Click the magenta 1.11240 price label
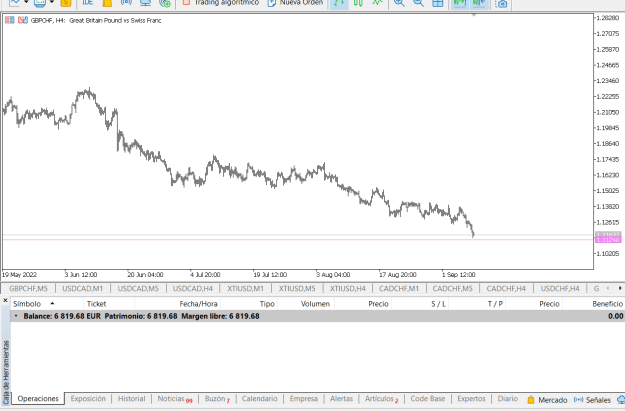 pos(608,240)
